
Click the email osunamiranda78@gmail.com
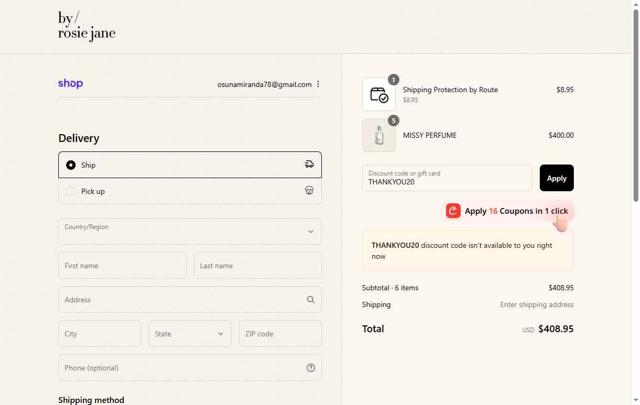(264, 85)
